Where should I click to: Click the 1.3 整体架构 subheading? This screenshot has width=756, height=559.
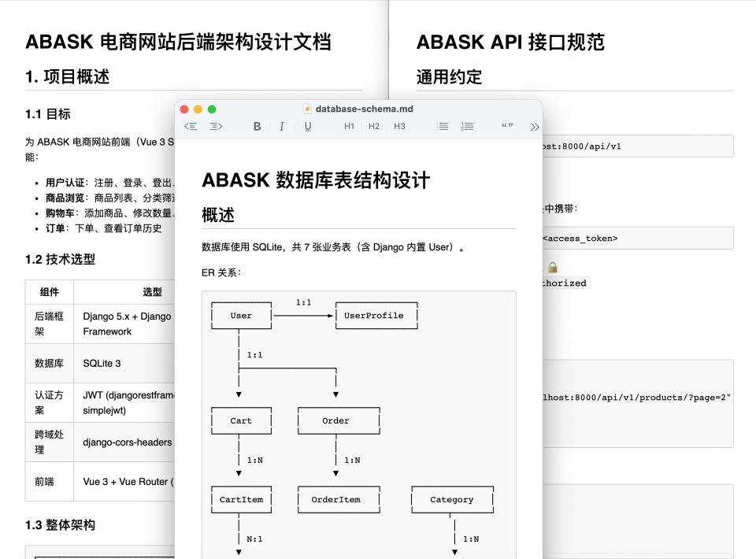pos(61,525)
